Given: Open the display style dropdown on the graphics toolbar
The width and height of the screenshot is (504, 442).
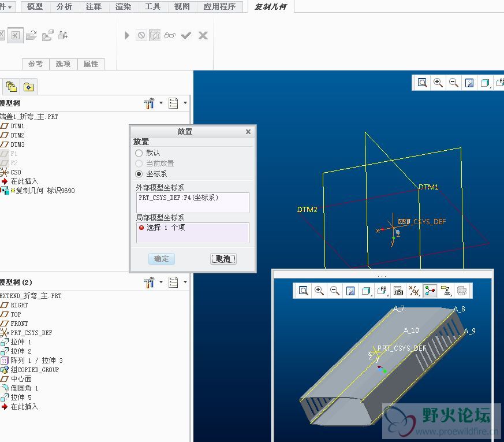Looking at the screenshot, I should tap(486, 83).
